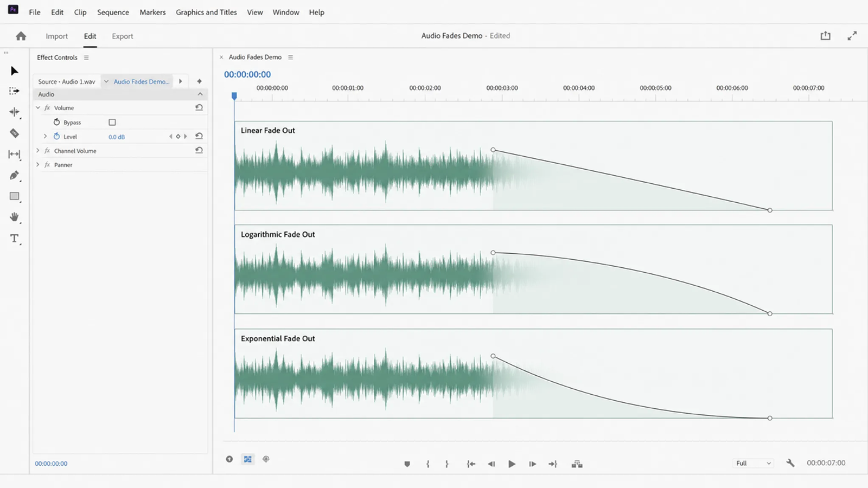The width and height of the screenshot is (868, 488).
Task: Select the Ripple Edit tool
Action: (15, 112)
